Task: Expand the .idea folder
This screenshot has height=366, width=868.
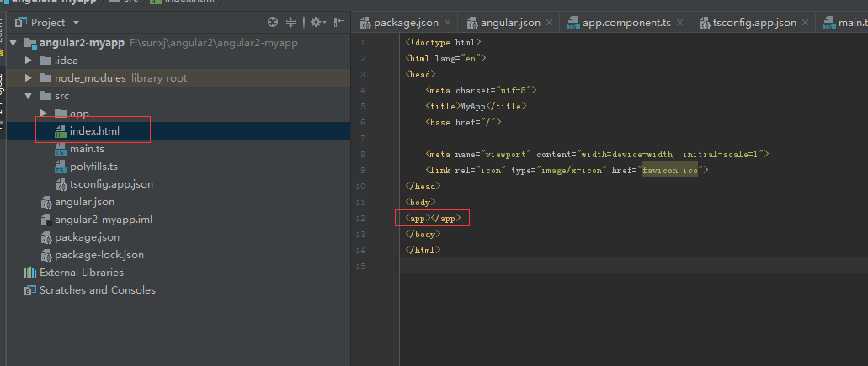Action: [x=29, y=61]
